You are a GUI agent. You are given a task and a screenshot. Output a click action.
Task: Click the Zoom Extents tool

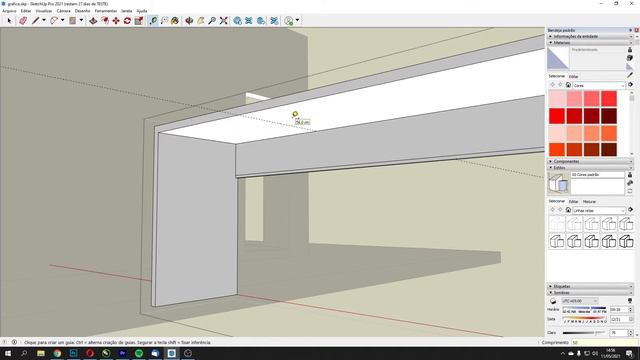(223, 20)
